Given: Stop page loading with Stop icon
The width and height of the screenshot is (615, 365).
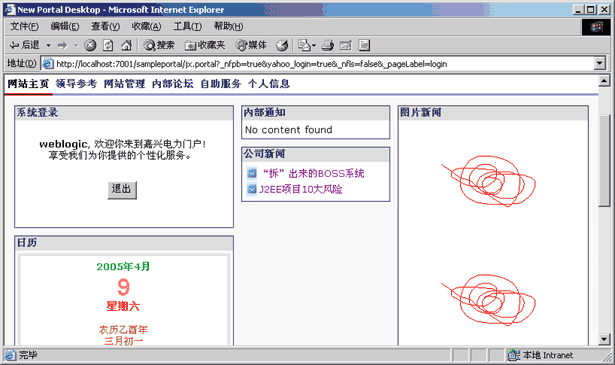Looking at the screenshot, I should [90, 45].
